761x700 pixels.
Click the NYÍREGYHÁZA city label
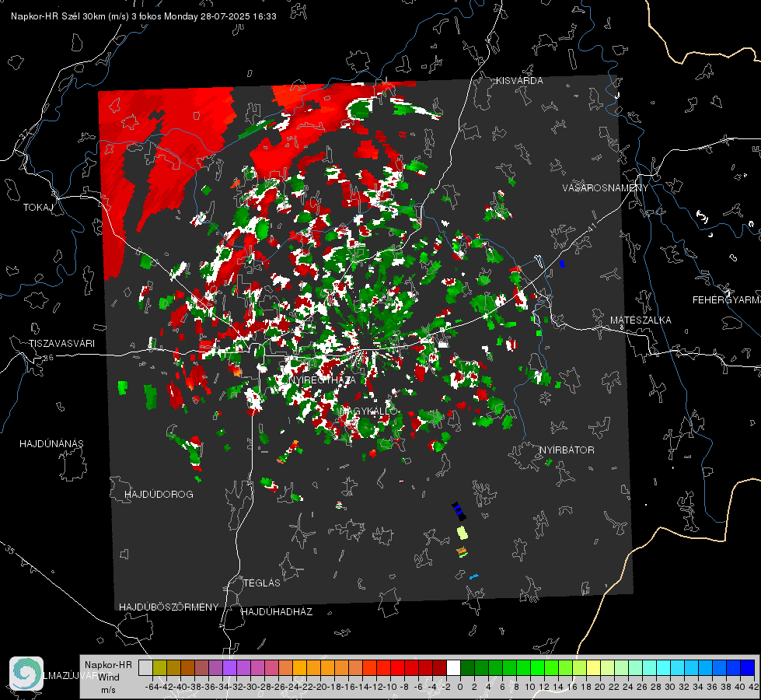(x=323, y=380)
